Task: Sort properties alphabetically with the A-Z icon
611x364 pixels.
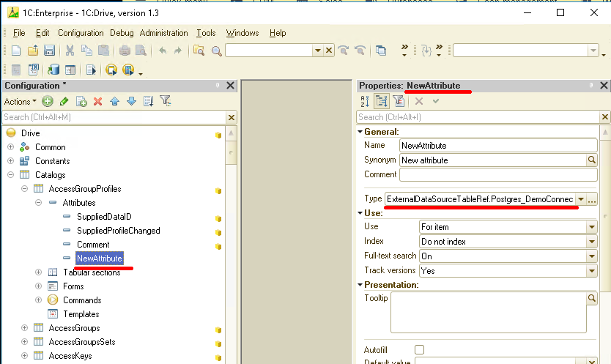Action: tap(366, 102)
